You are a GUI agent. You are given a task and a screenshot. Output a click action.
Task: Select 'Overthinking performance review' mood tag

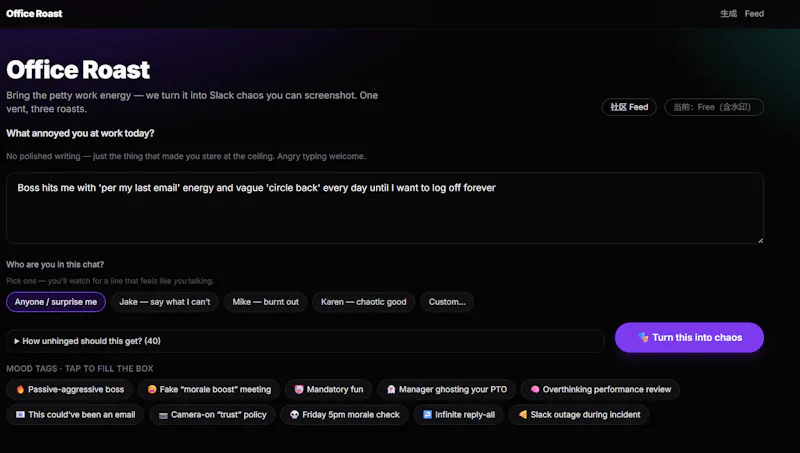point(600,389)
